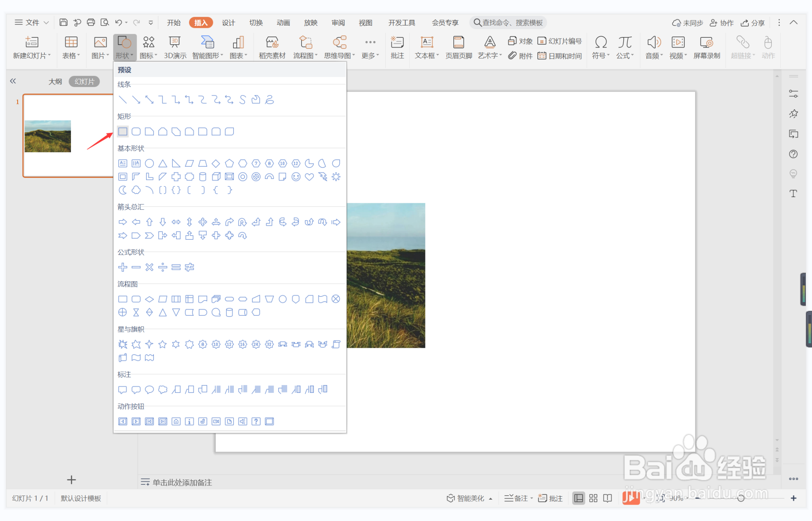The height and width of the screenshot is (521, 812).
Task: Click the 屏幕录制 screen recording icon
Action: point(706,43)
